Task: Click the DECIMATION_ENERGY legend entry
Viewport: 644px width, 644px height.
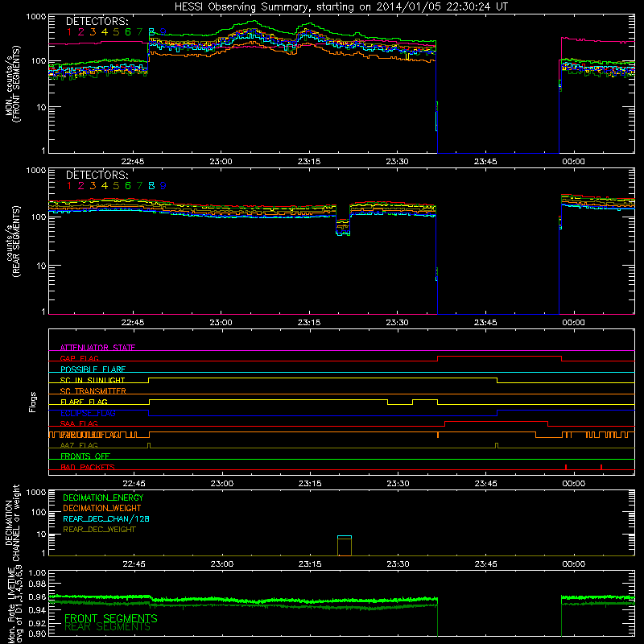Action: (103, 497)
